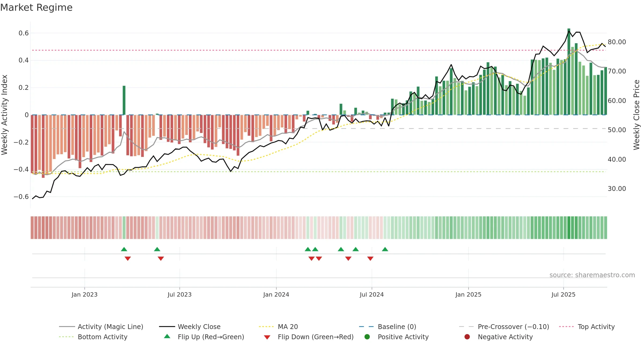This screenshot has height=362, width=644.
Task: Click the green Positive Activity circle icon
Action: pyautogui.click(x=367, y=337)
